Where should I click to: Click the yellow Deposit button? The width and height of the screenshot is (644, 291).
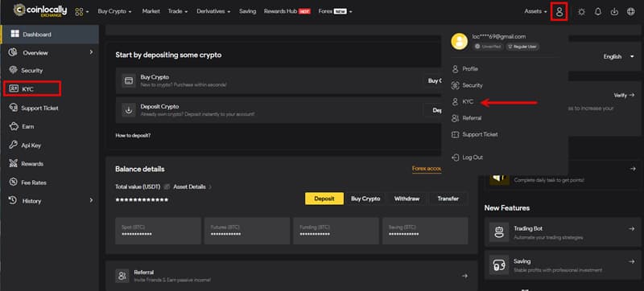point(324,199)
